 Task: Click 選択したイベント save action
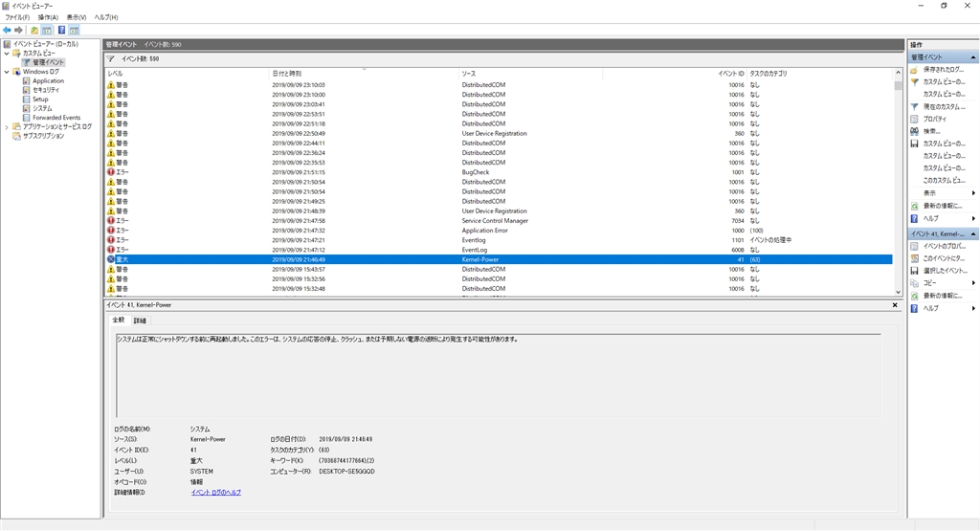(x=944, y=271)
